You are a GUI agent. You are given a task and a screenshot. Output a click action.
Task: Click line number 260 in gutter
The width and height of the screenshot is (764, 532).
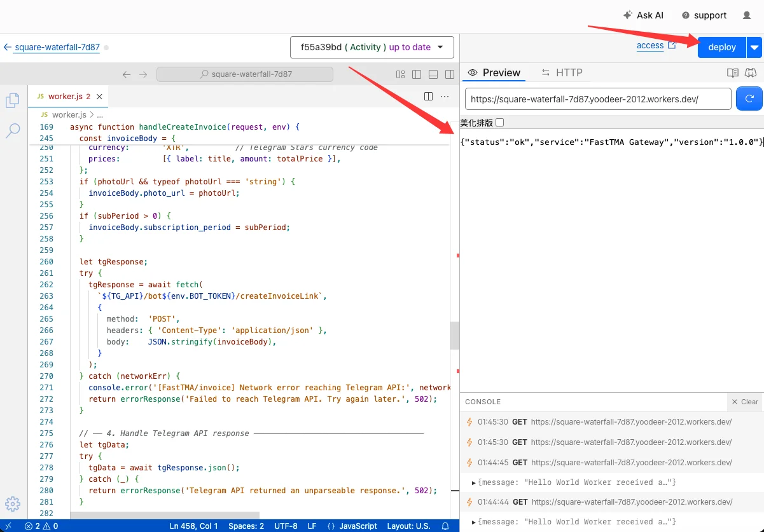click(46, 261)
